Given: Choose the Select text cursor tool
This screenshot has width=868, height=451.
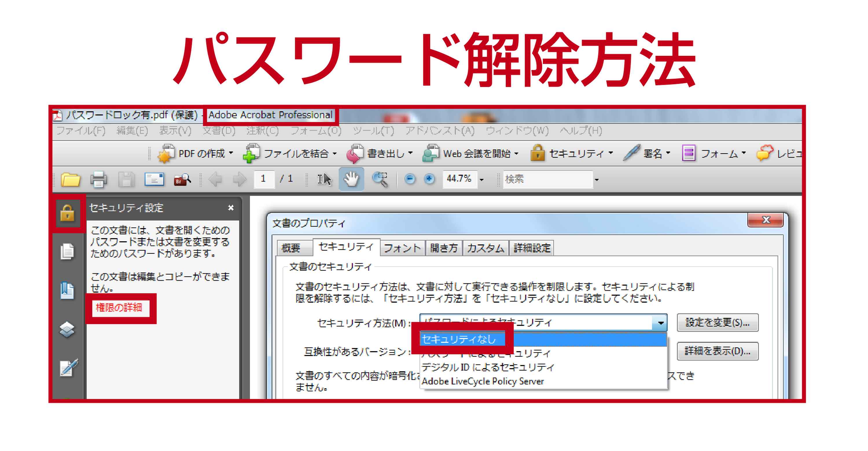Looking at the screenshot, I should pyautogui.click(x=324, y=179).
